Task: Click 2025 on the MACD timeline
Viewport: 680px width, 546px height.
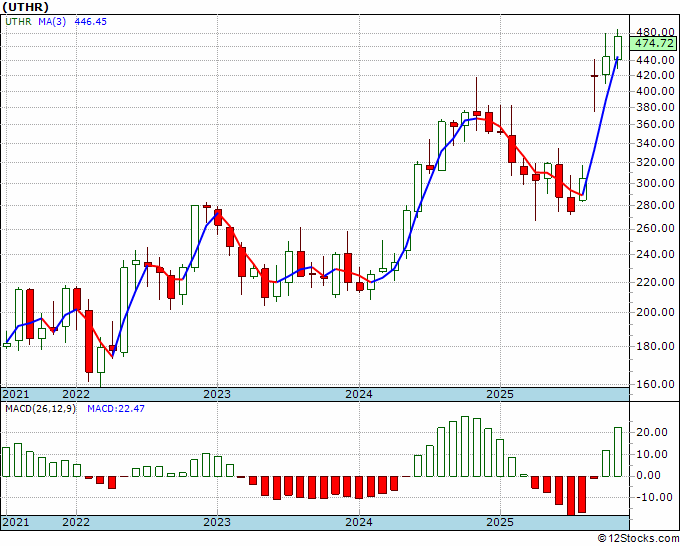Action: tap(500, 522)
